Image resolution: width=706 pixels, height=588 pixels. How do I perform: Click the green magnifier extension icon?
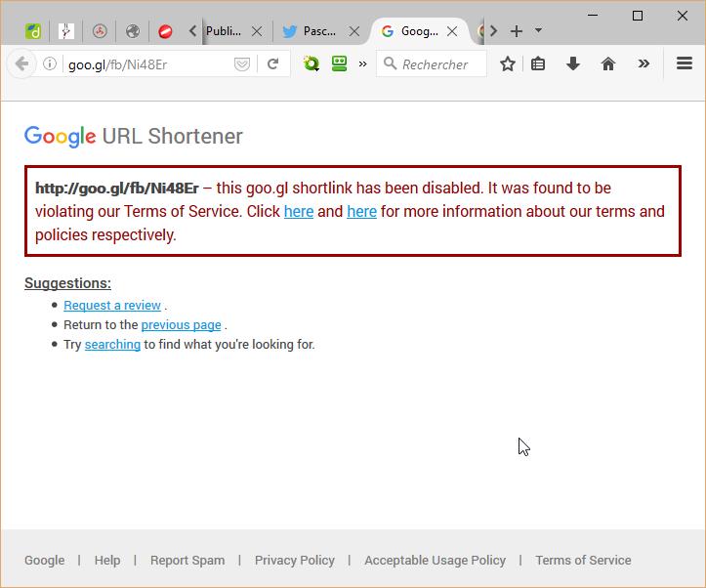(311, 63)
